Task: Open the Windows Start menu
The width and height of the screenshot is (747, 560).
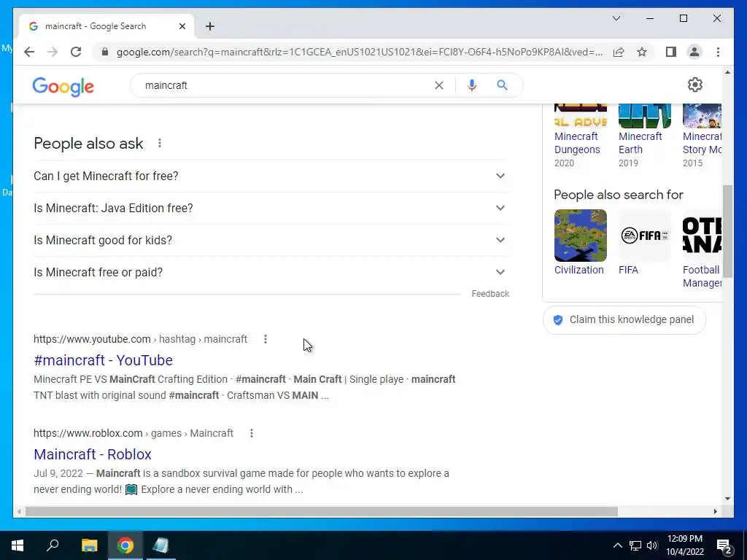Action: click(18, 545)
